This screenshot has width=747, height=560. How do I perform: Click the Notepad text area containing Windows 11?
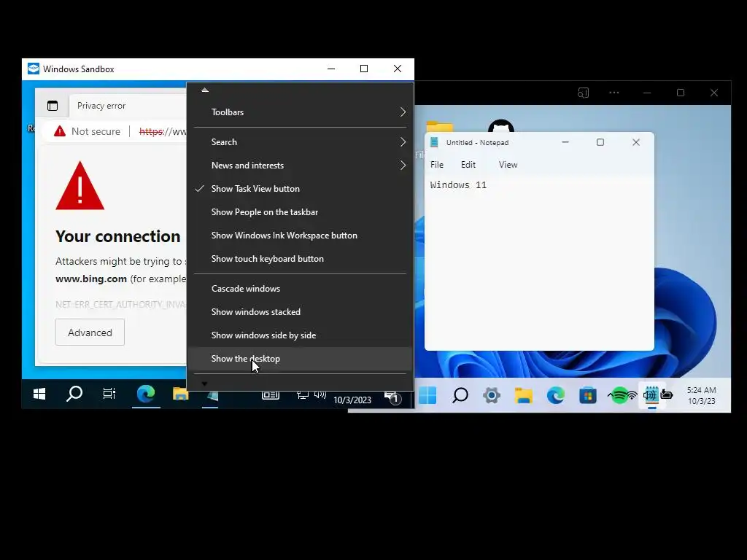tap(539, 262)
